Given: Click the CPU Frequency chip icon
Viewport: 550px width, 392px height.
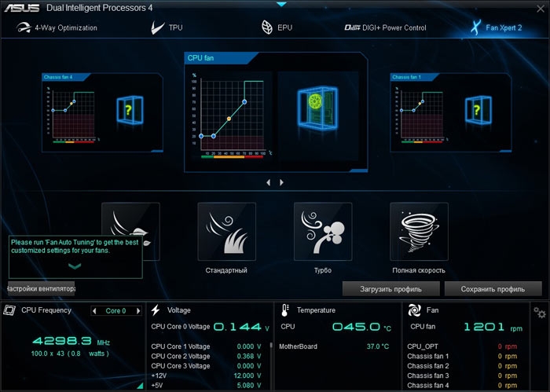Looking at the screenshot, I should tap(9, 310).
